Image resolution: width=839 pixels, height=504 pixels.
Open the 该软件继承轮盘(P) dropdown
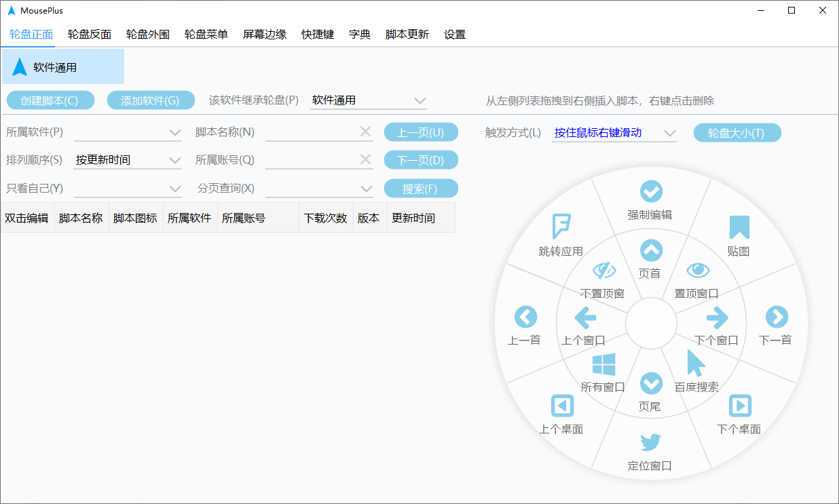coord(368,100)
